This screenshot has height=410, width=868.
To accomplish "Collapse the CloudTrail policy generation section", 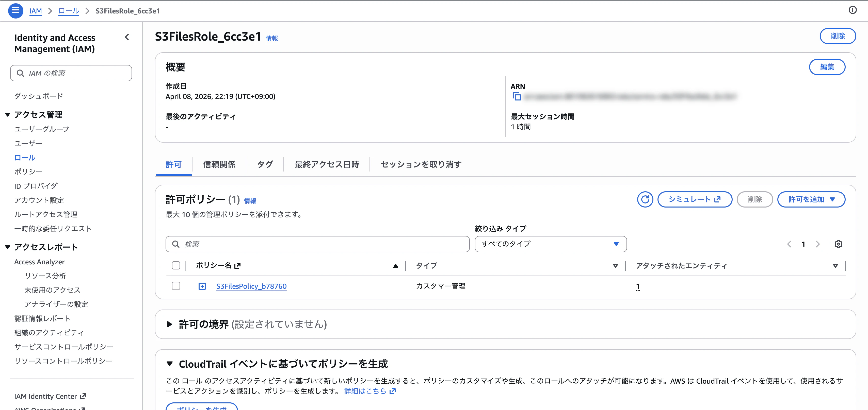I will pyautogui.click(x=169, y=364).
